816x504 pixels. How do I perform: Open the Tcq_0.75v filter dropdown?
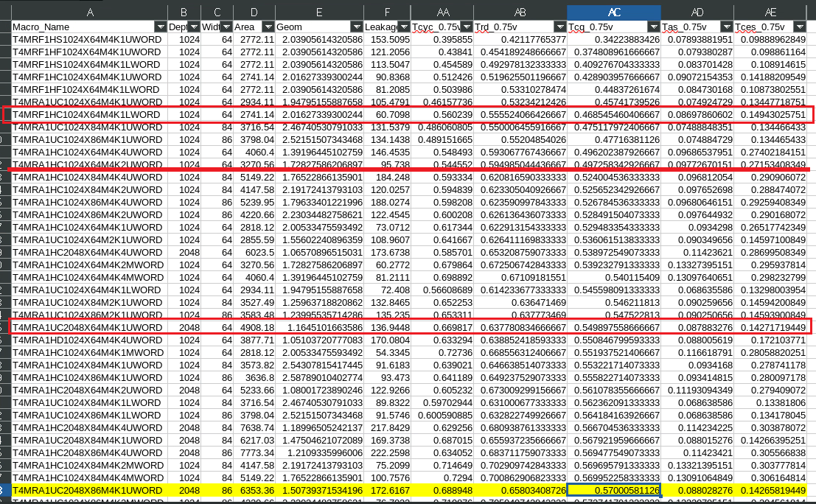tap(654, 27)
